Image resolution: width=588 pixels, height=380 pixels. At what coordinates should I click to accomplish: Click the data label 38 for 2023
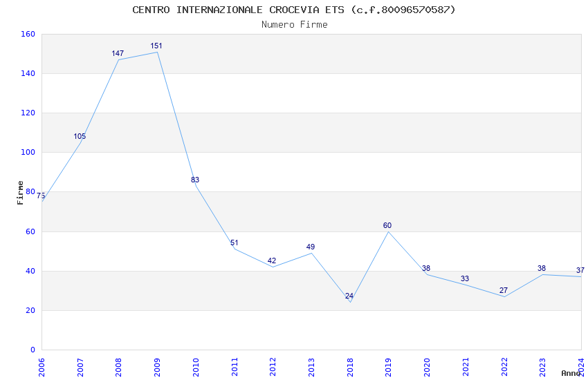[542, 269]
